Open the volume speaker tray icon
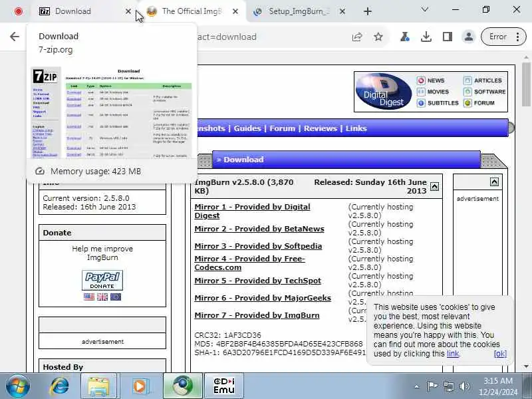This screenshot has height=399, width=532. 464,386
